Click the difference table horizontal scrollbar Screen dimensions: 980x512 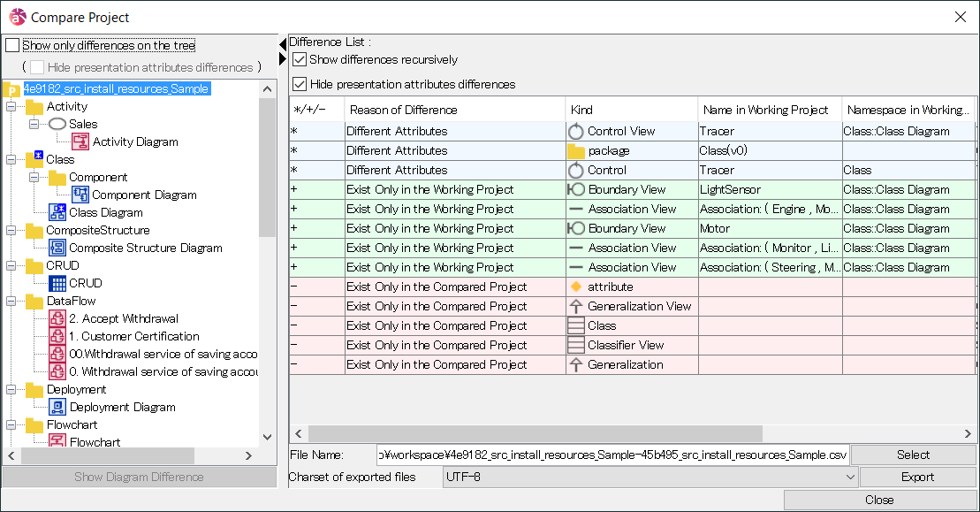coord(530,433)
